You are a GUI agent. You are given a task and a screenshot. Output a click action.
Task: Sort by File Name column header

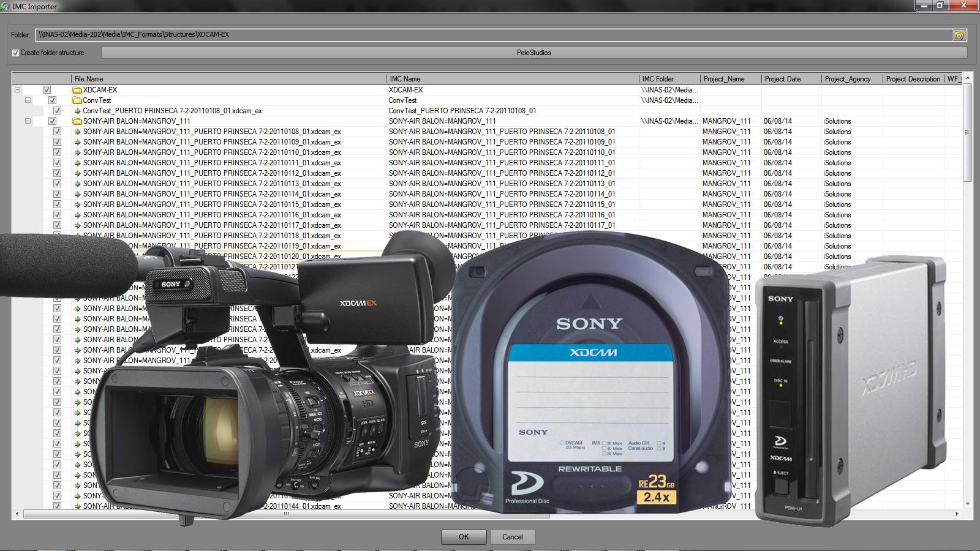click(229, 79)
